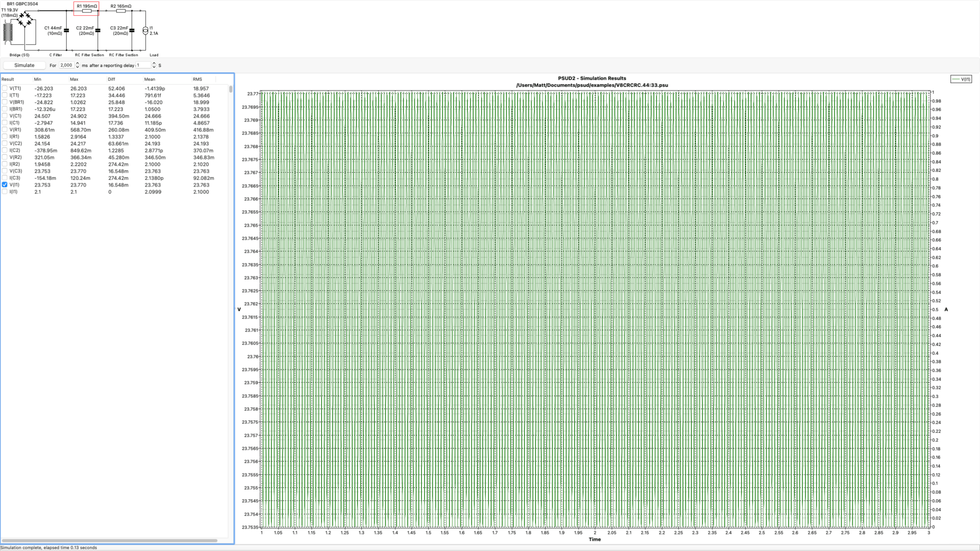Click the BR1 GBPC3504 label
This screenshot has height=551, width=980.
tap(22, 4)
